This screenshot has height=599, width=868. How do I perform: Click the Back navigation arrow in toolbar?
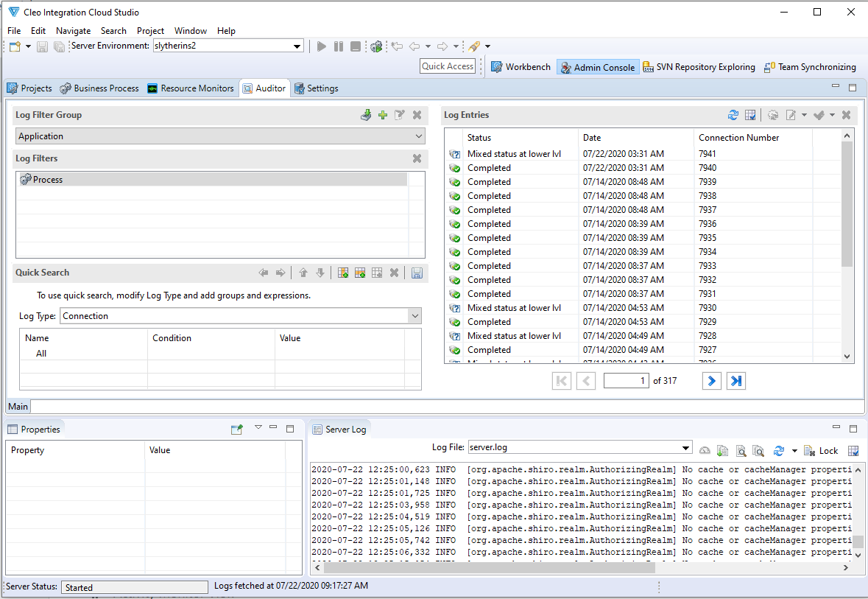click(414, 46)
